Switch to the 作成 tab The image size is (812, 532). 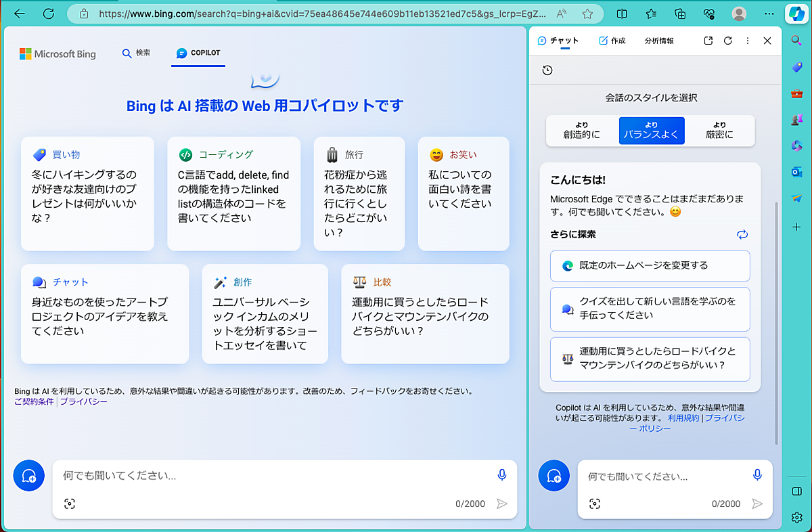(x=612, y=41)
